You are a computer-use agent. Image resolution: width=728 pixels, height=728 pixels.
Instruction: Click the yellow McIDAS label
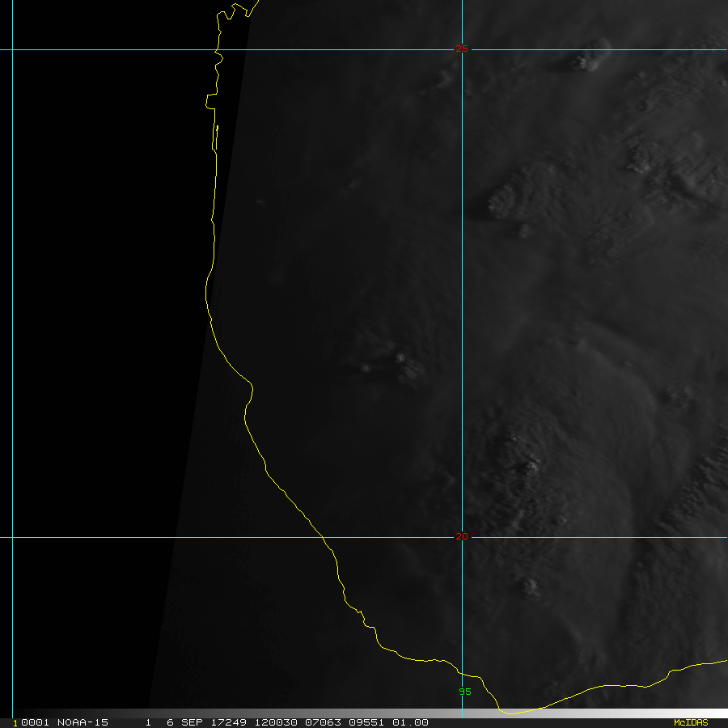click(690, 722)
